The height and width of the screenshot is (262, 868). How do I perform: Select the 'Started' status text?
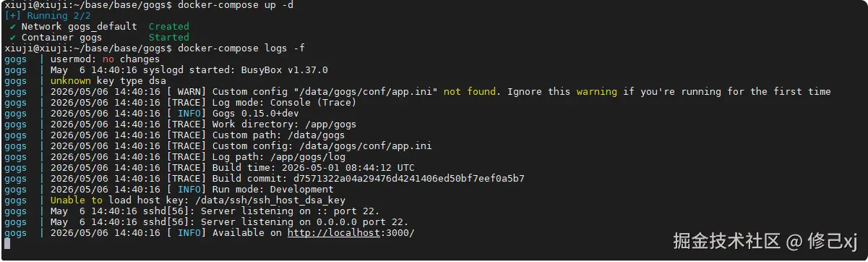point(168,38)
